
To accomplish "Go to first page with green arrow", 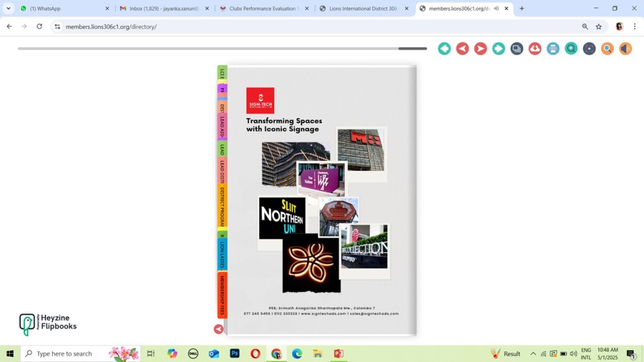I will click(x=444, y=48).
